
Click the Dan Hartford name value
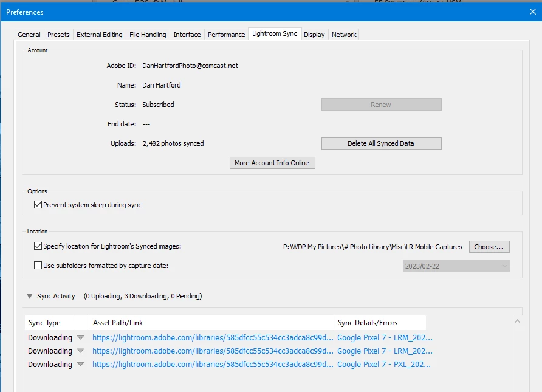point(162,85)
